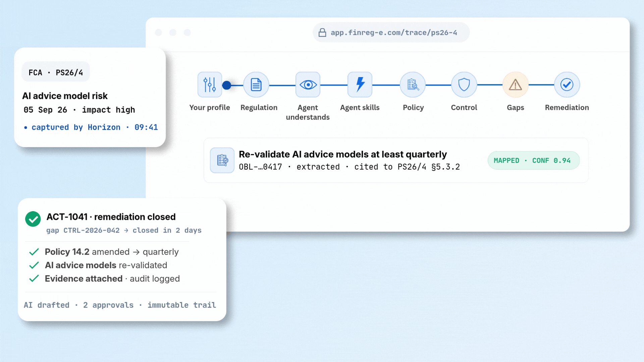644x362 pixels.
Task: Click the checkmark next to AI advice models
Action: coord(34,265)
